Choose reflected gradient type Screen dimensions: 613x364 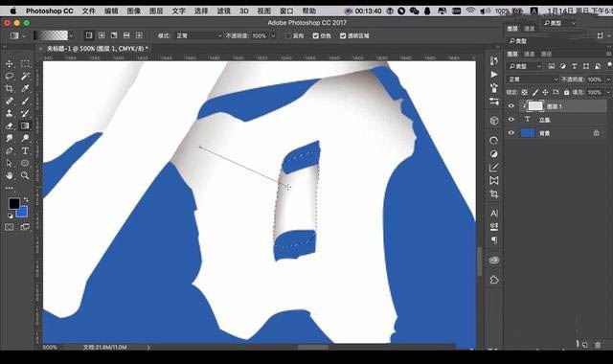[126, 35]
